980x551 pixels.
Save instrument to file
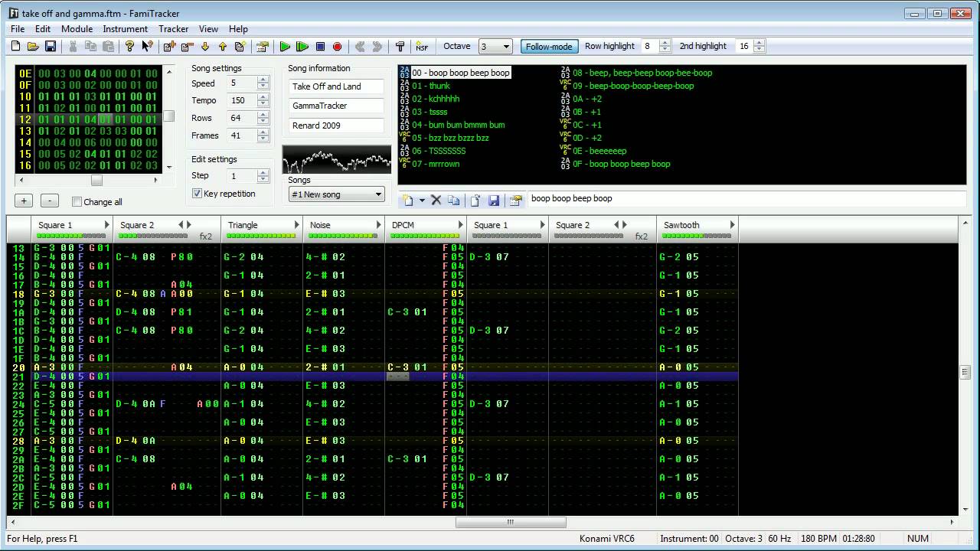(x=494, y=201)
